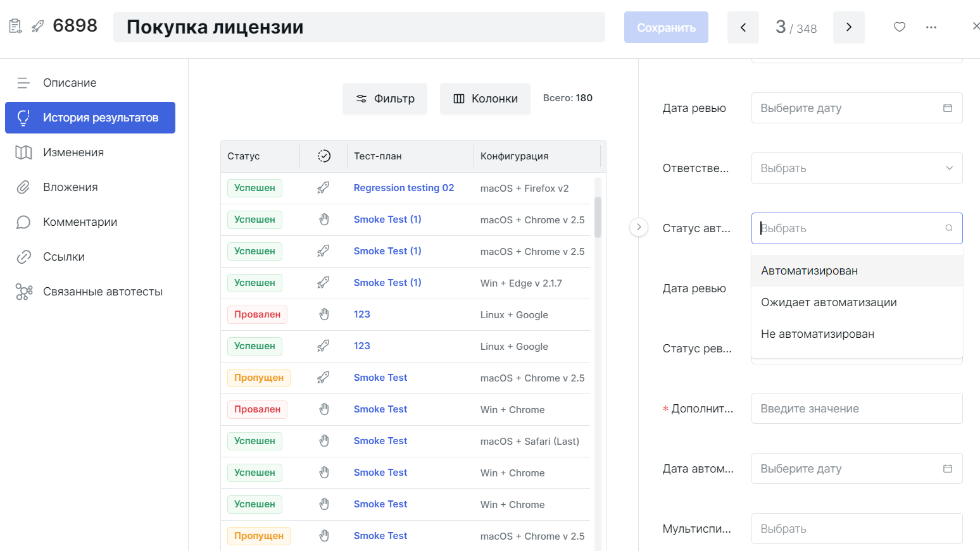Viewport: 980px width, 551px height.
Task: Expand the side panel with the chevron button
Action: tap(639, 226)
